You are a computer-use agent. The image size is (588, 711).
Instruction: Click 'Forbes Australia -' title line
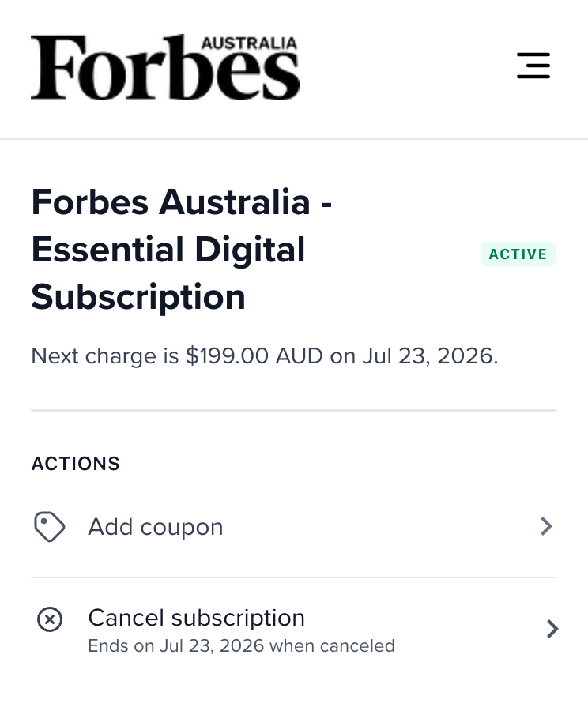coord(181,203)
